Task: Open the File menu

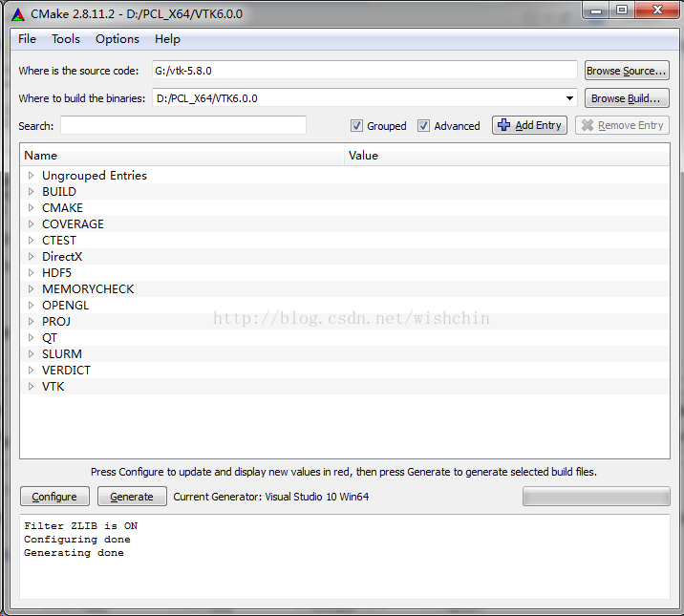Action: click(x=27, y=39)
